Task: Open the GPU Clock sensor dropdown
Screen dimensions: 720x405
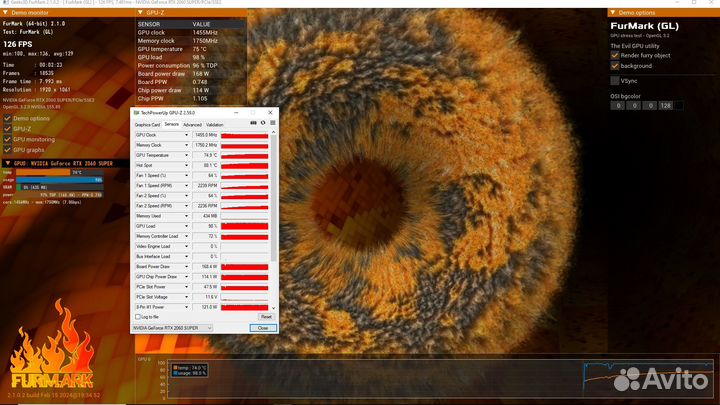Action: tap(186, 135)
